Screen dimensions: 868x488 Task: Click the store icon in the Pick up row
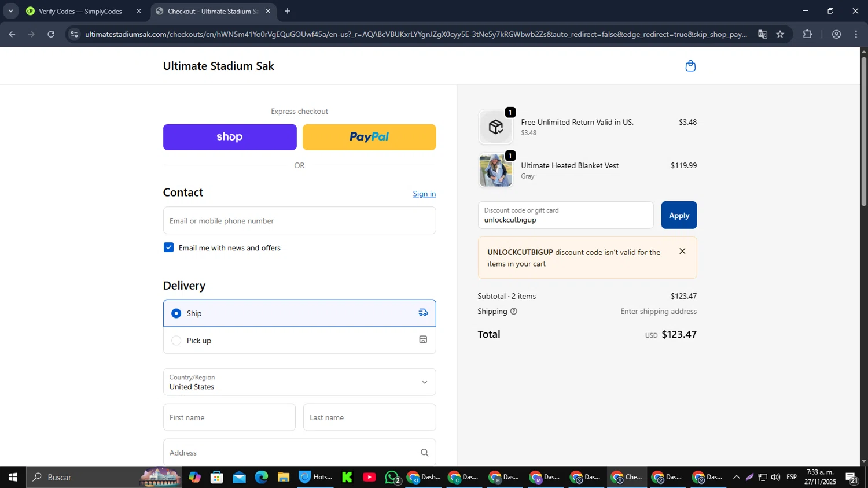point(424,340)
